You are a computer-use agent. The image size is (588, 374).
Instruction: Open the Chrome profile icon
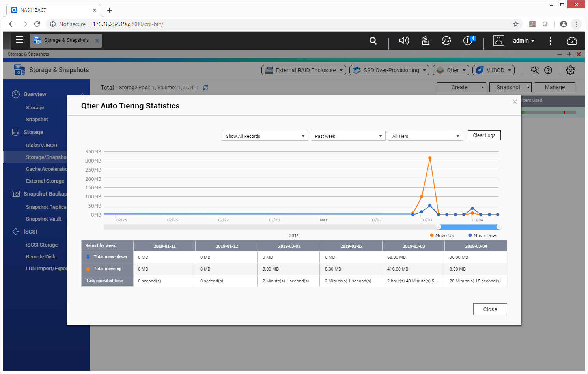pos(564,24)
